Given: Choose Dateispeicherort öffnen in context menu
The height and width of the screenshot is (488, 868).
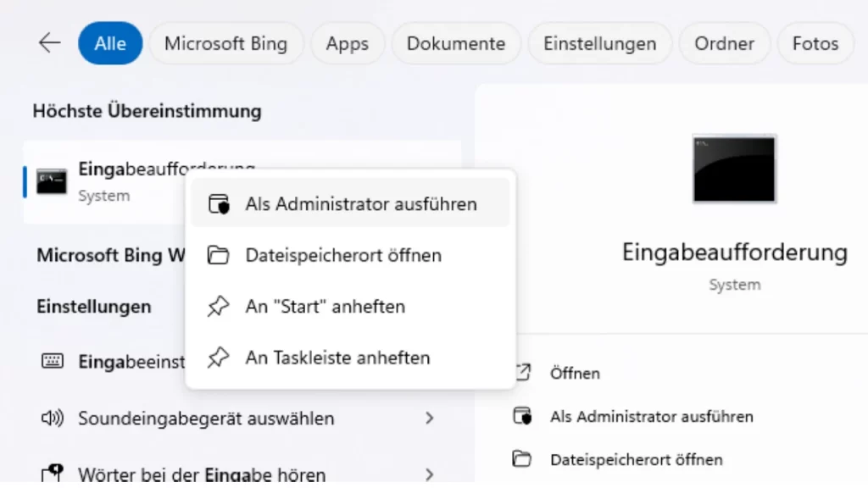Looking at the screenshot, I should (x=343, y=255).
